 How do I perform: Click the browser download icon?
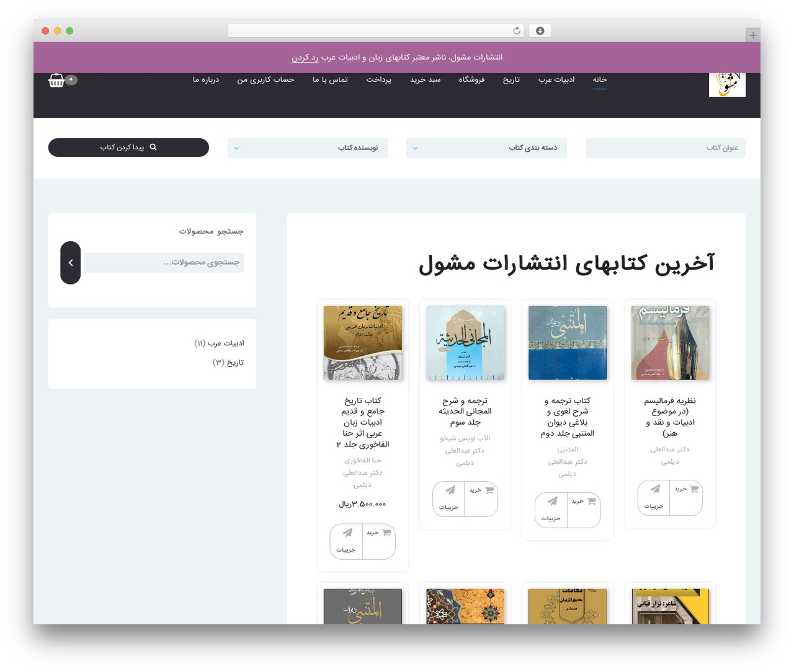(x=540, y=31)
